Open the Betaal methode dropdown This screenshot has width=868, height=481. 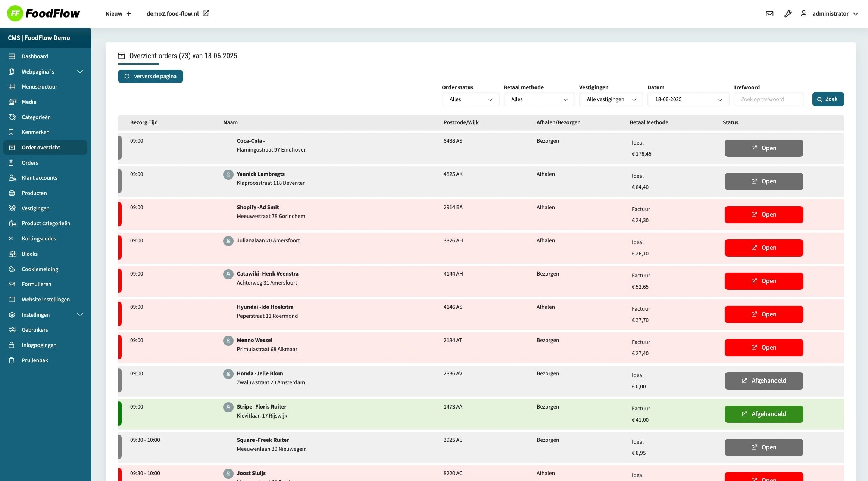539,99
